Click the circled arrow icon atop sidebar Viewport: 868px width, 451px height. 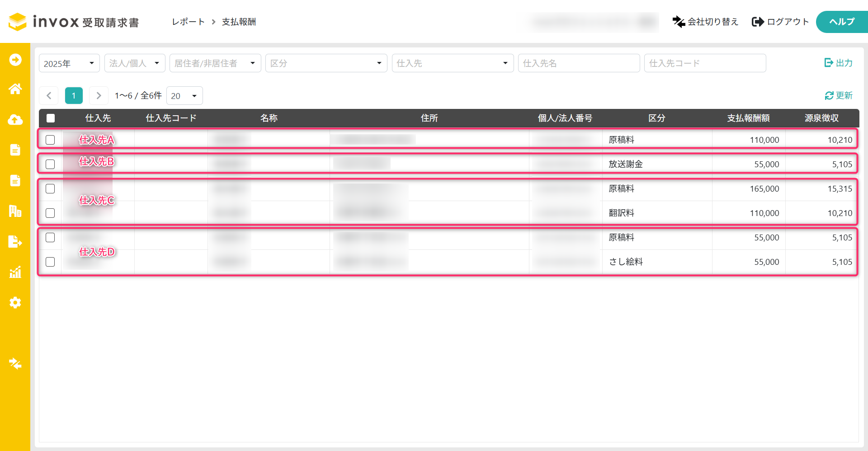click(x=15, y=60)
